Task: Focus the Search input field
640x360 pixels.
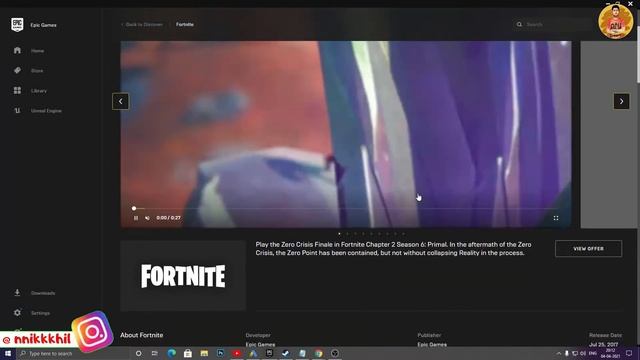Action: [553, 24]
